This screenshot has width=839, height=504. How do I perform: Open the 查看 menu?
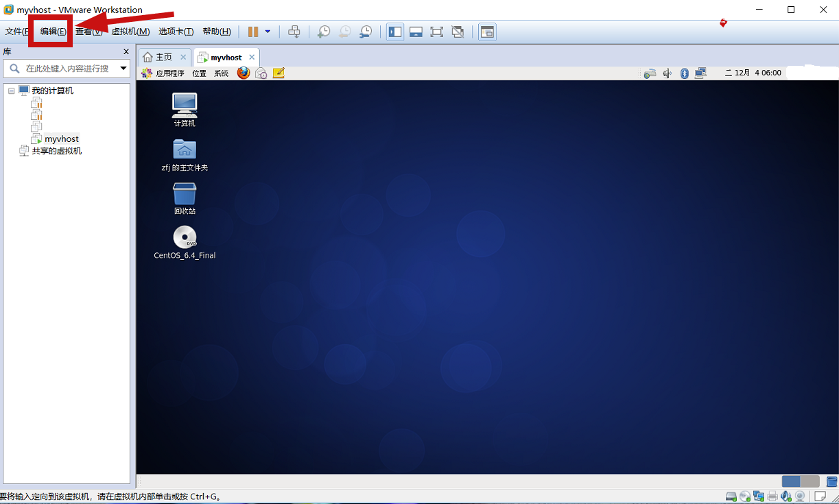[x=88, y=32]
